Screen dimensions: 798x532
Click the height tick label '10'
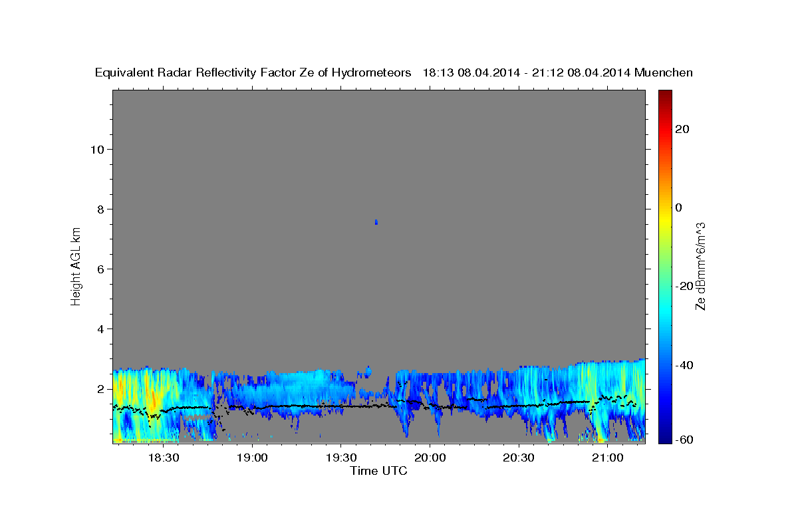click(x=97, y=149)
